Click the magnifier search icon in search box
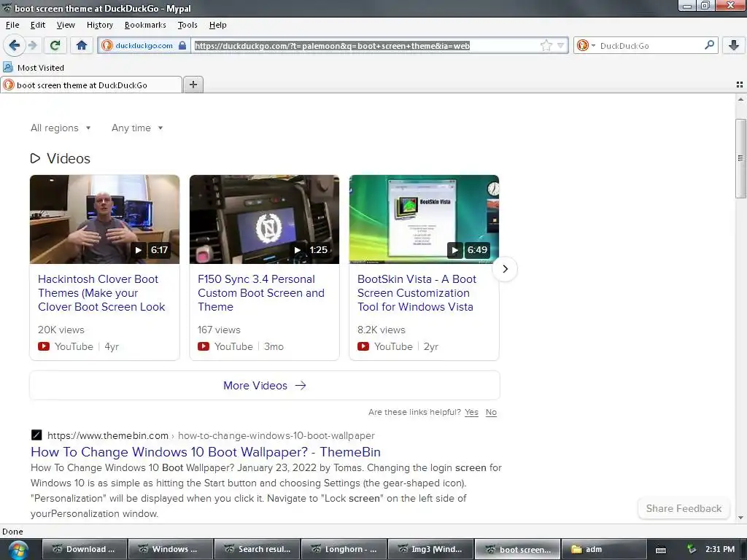The image size is (747, 560). 709,45
